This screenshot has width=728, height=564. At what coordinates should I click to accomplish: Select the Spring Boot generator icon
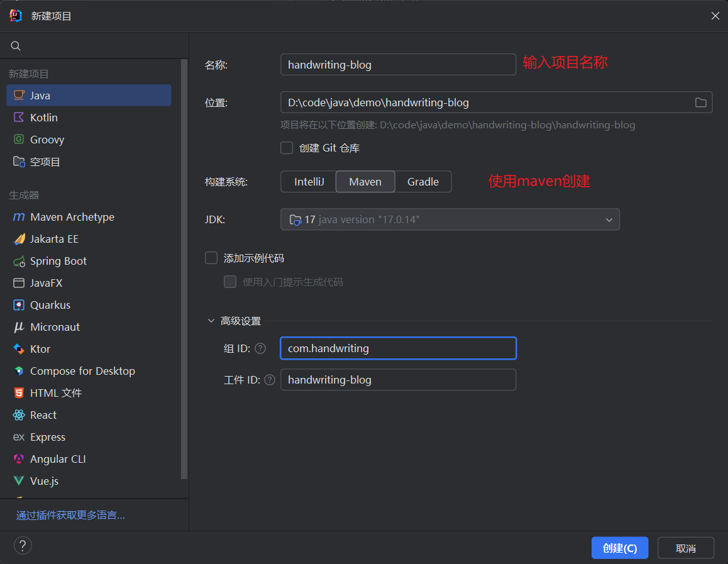point(19,261)
